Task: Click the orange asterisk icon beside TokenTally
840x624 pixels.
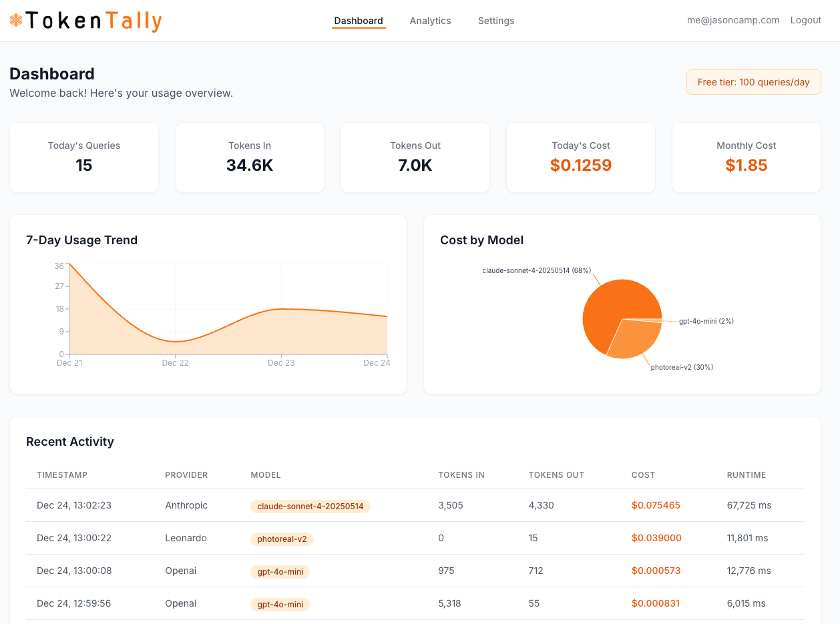Action: (15, 21)
